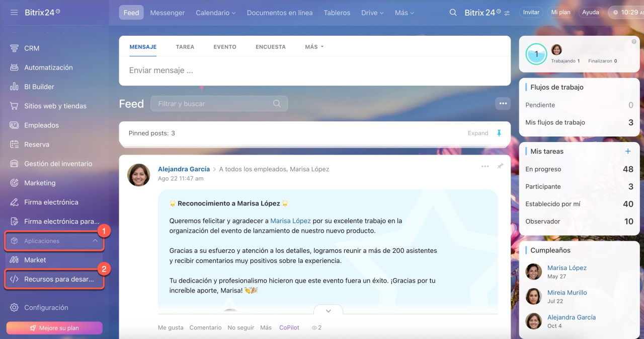Click the pin icon in Pinned posts
644x339 pixels.
(x=499, y=133)
